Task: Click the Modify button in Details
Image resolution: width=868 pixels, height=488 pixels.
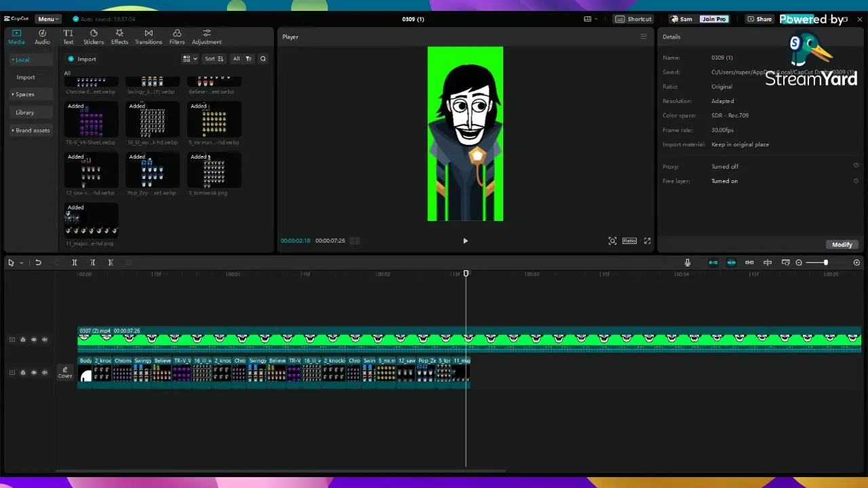Action: coord(842,245)
